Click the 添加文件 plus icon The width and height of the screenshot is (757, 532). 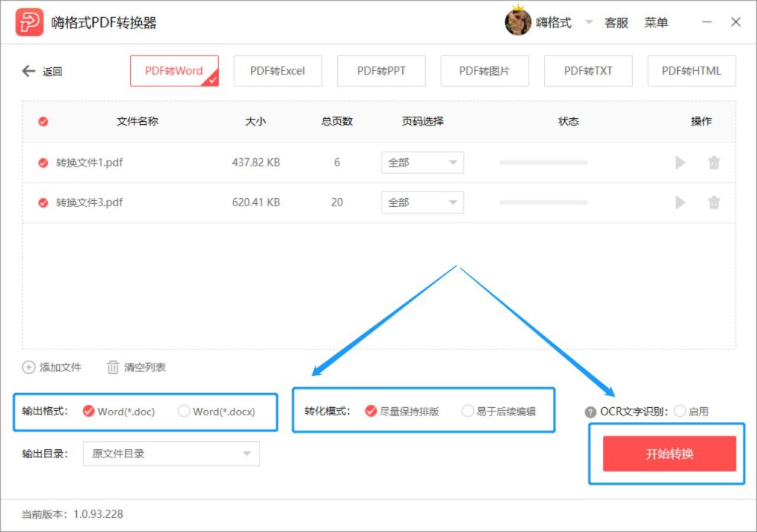(x=29, y=367)
